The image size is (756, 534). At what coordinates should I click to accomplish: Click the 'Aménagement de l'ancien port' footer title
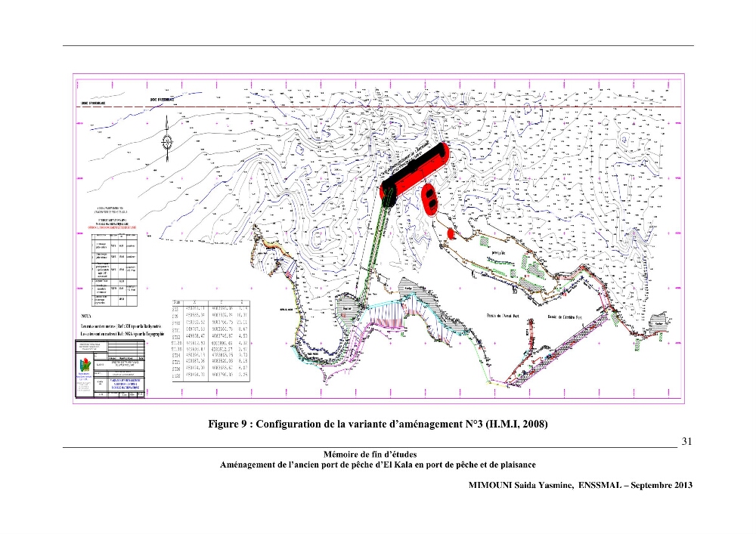377,465
